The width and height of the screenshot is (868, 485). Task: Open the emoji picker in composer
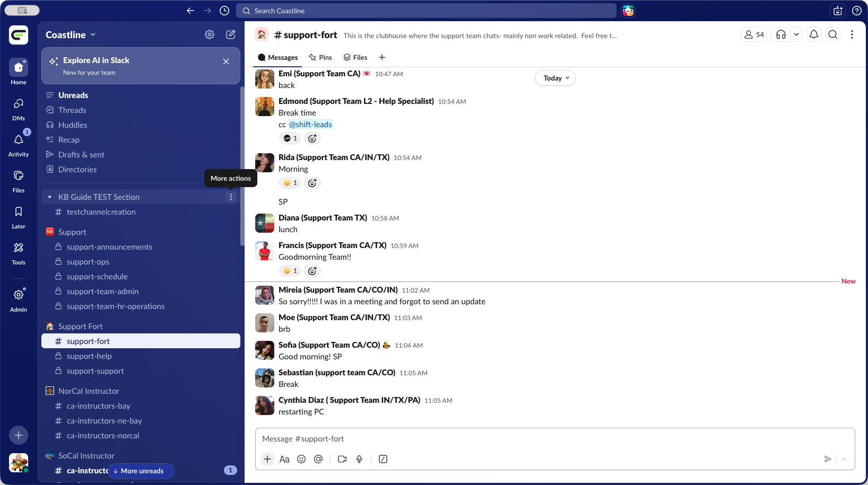tap(301, 459)
